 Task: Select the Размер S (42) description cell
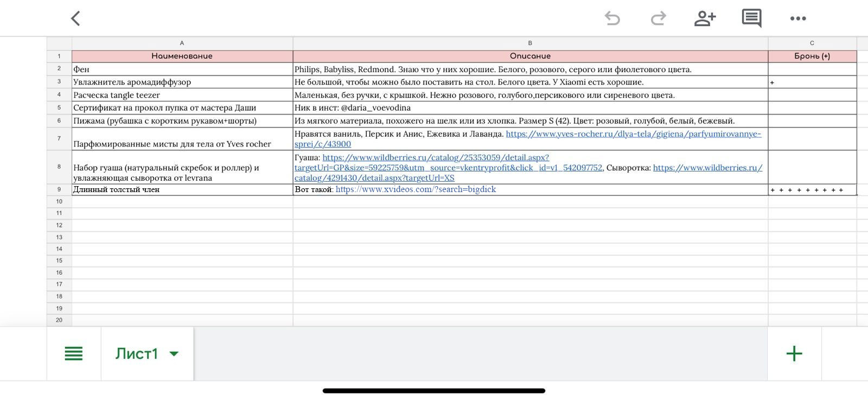[x=530, y=121]
